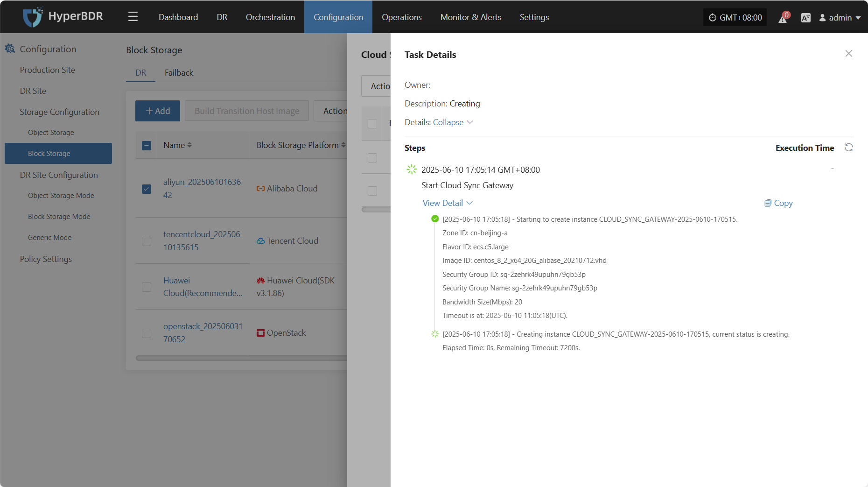Sort by Block Storage Platform column arrows

343,145
